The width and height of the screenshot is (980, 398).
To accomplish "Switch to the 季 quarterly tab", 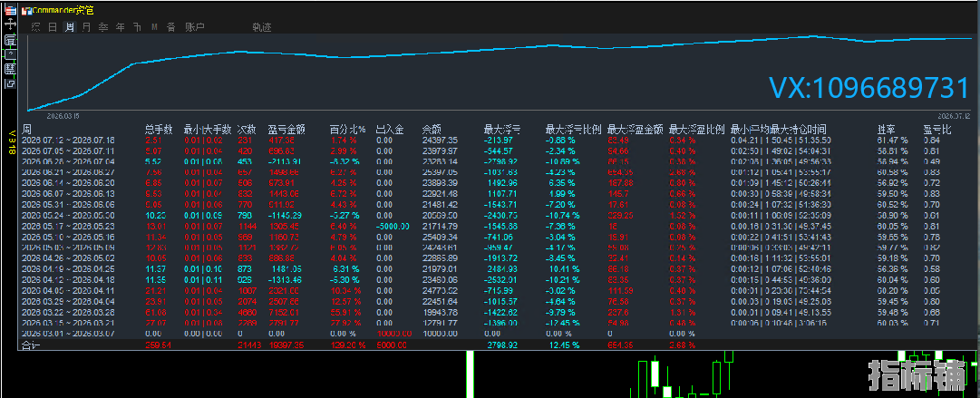I will pos(103,27).
